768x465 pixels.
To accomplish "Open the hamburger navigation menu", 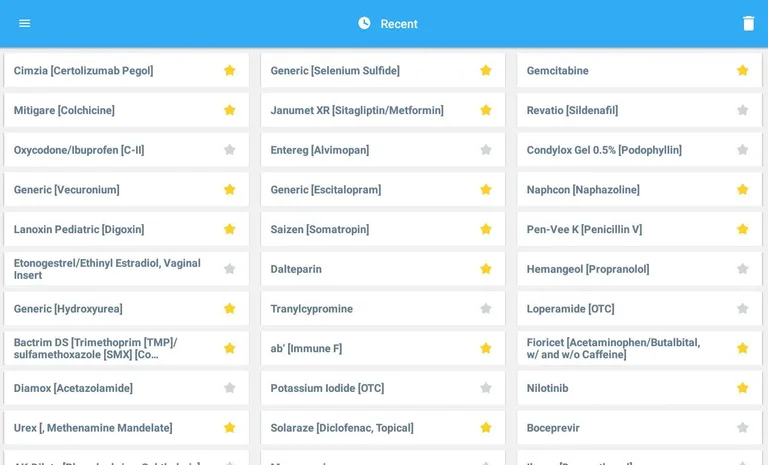I will click(24, 24).
